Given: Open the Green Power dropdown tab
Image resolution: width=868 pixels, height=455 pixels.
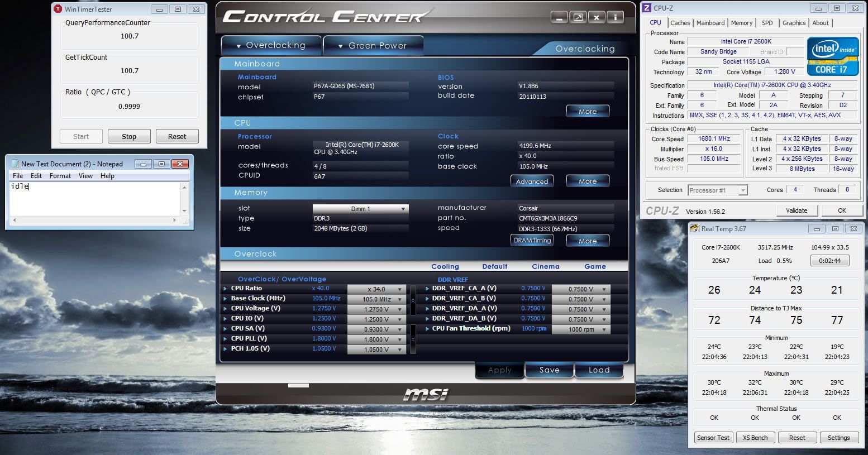Looking at the screenshot, I should point(373,45).
